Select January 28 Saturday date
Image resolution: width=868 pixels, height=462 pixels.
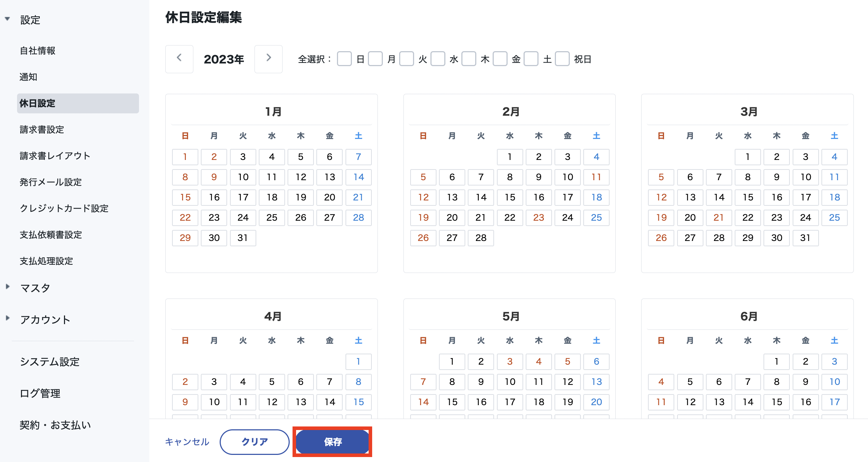(x=358, y=217)
